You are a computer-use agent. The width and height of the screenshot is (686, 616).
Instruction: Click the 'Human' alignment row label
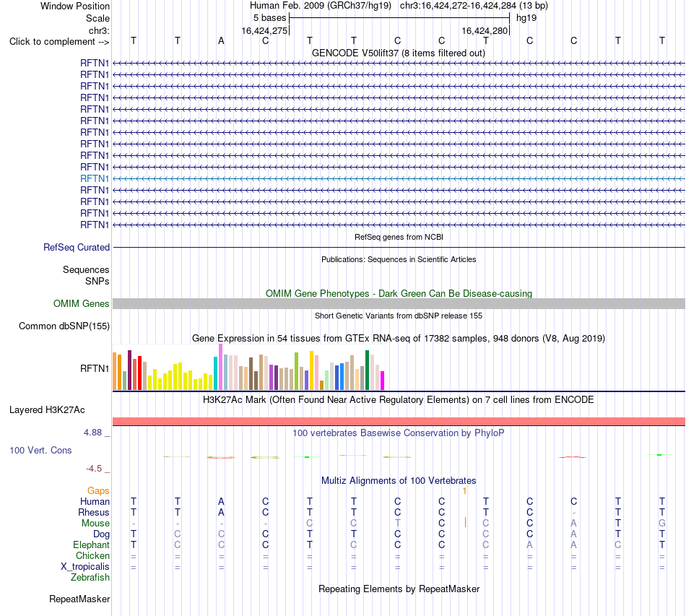pos(95,501)
